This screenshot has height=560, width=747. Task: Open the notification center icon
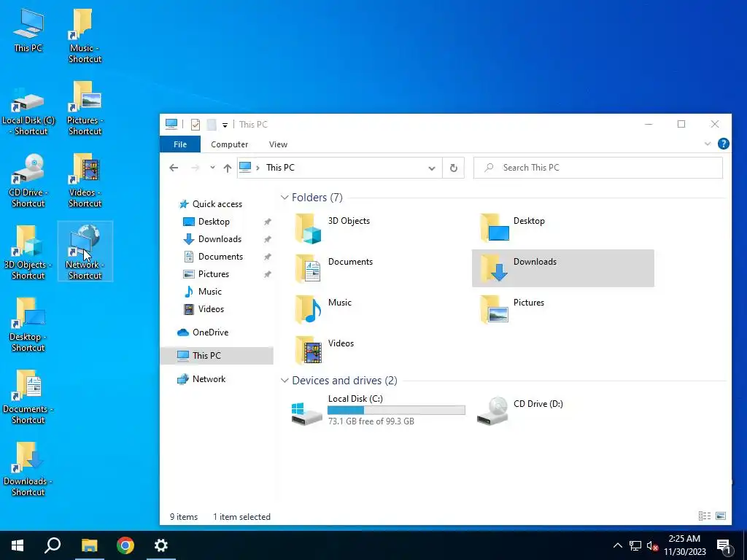tap(724, 546)
